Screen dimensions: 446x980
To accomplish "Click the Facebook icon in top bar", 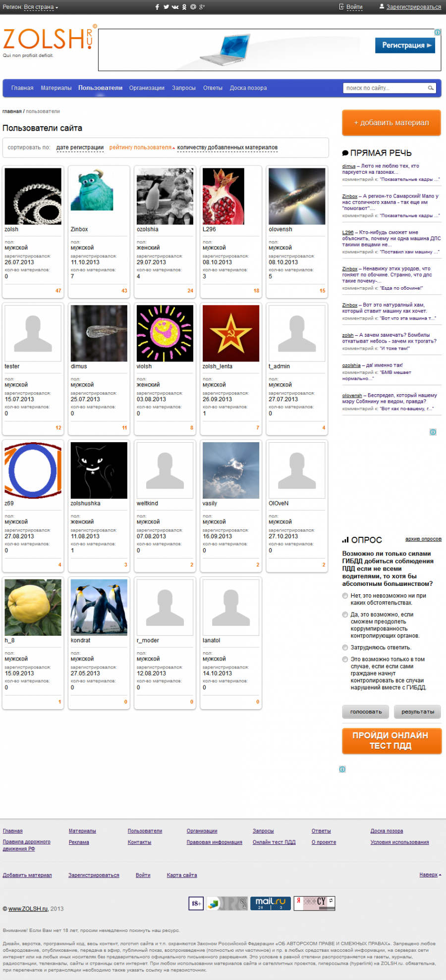I will pyautogui.click(x=157, y=7).
